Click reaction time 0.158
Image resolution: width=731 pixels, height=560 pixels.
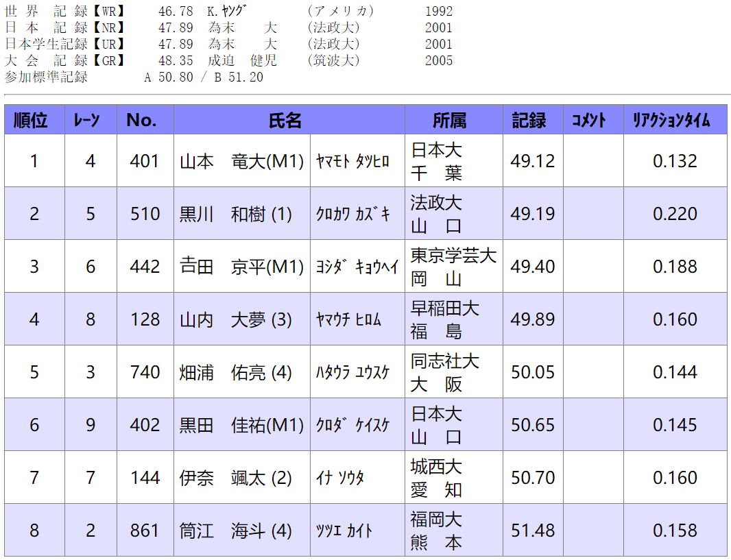[675, 530]
